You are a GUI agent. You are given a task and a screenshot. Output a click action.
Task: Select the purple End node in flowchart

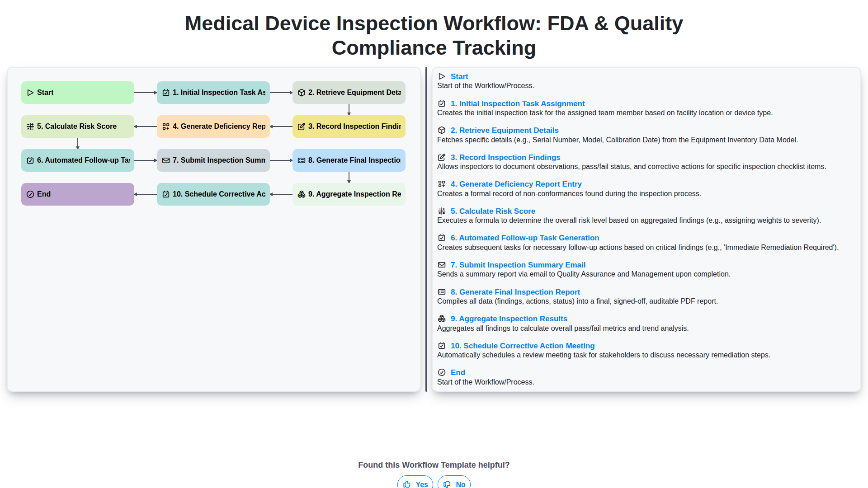click(x=78, y=194)
